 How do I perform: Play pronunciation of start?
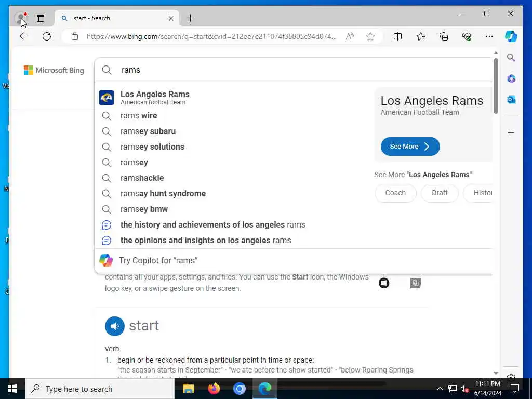point(115,326)
